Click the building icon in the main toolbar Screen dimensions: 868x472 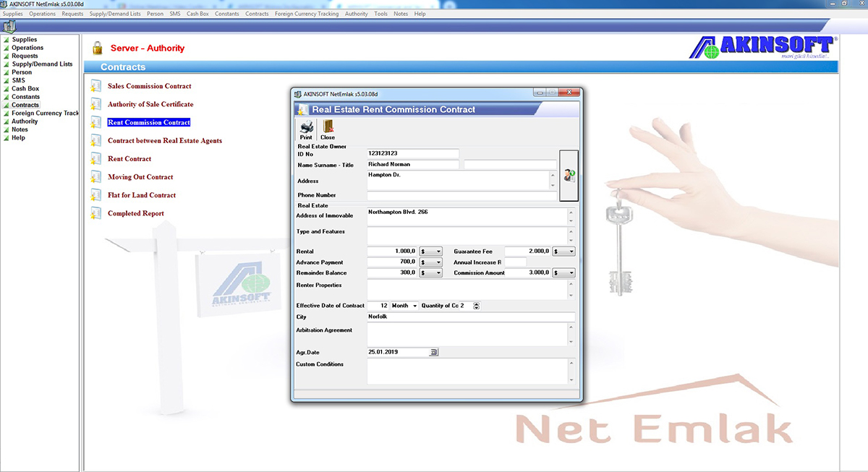click(9, 27)
